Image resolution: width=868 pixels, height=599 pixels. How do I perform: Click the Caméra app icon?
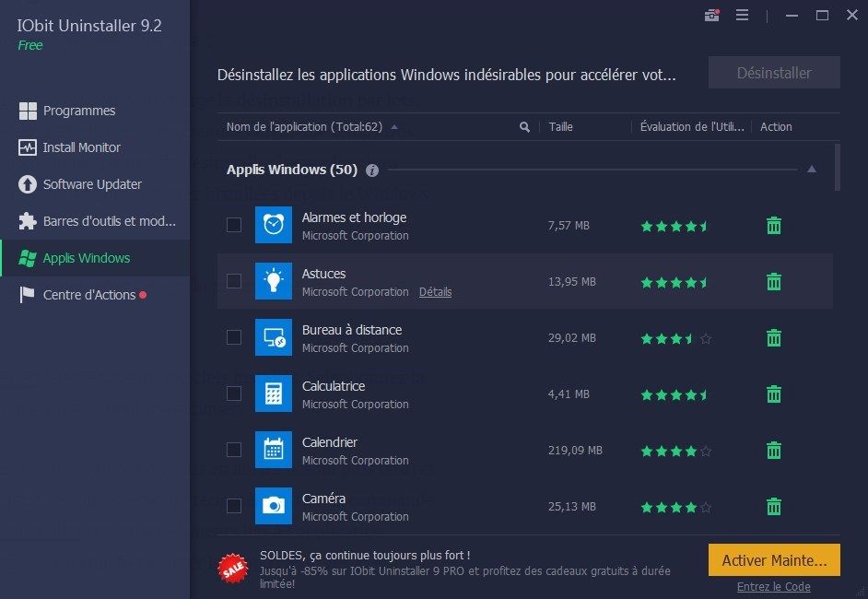click(274, 506)
